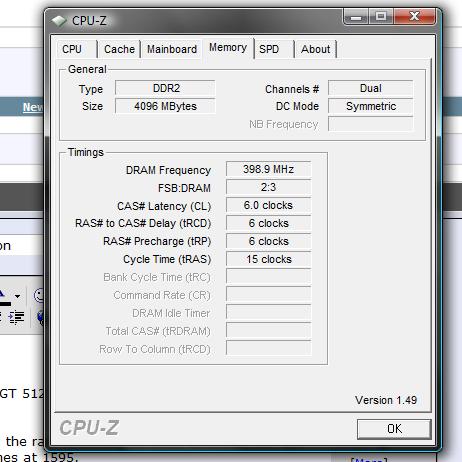Go to the About tab

(315, 49)
